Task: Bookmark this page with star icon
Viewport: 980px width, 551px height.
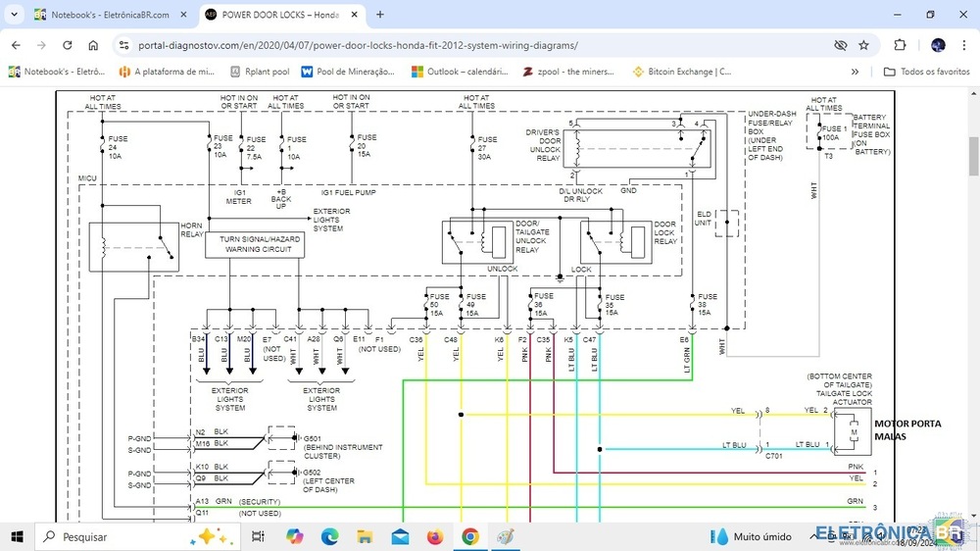Action: (863, 45)
